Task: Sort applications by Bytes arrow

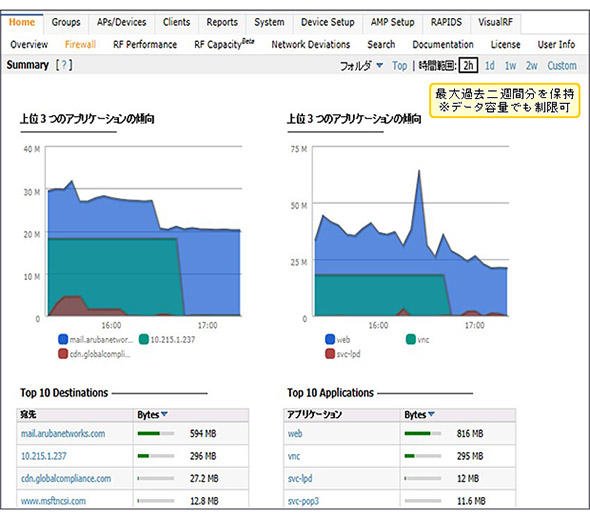Action: [432, 414]
